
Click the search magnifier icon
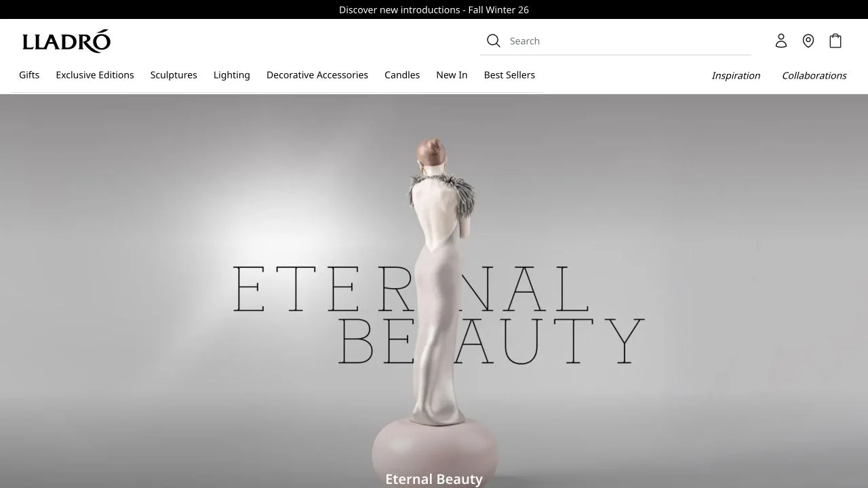[x=494, y=41]
